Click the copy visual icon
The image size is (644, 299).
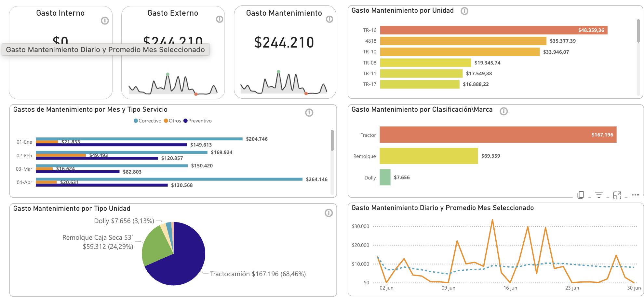pos(581,195)
